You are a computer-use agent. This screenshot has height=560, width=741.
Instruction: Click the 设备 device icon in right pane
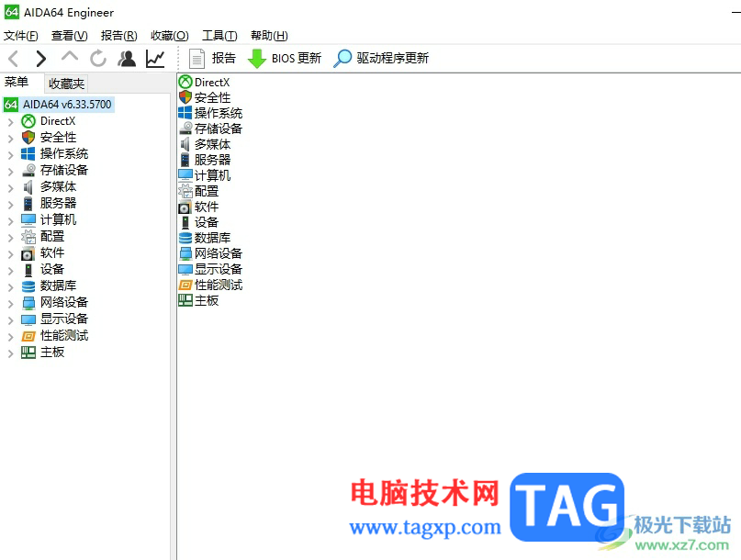[185, 222]
